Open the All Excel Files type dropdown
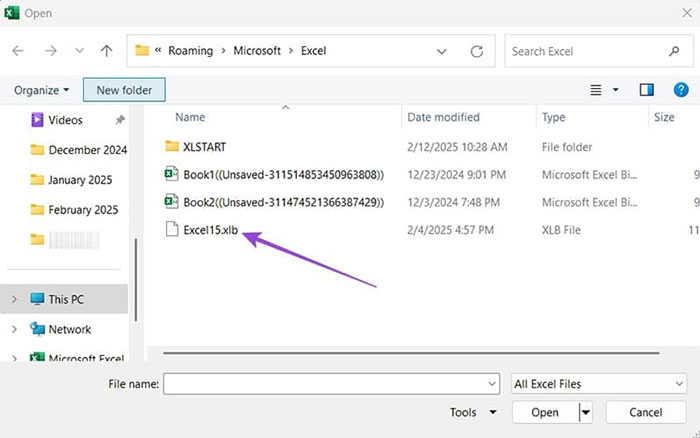The width and height of the screenshot is (700, 438). tap(598, 383)
